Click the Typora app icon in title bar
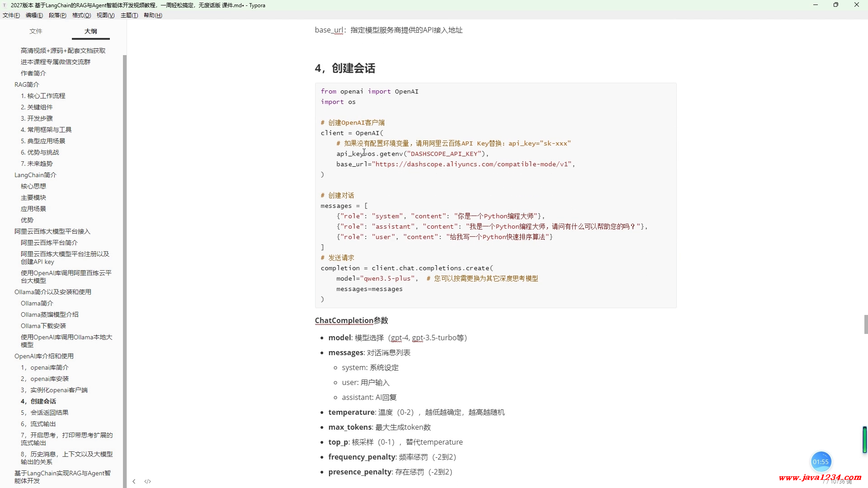Screen dimensions: 868x488 (x=5, y=5)
